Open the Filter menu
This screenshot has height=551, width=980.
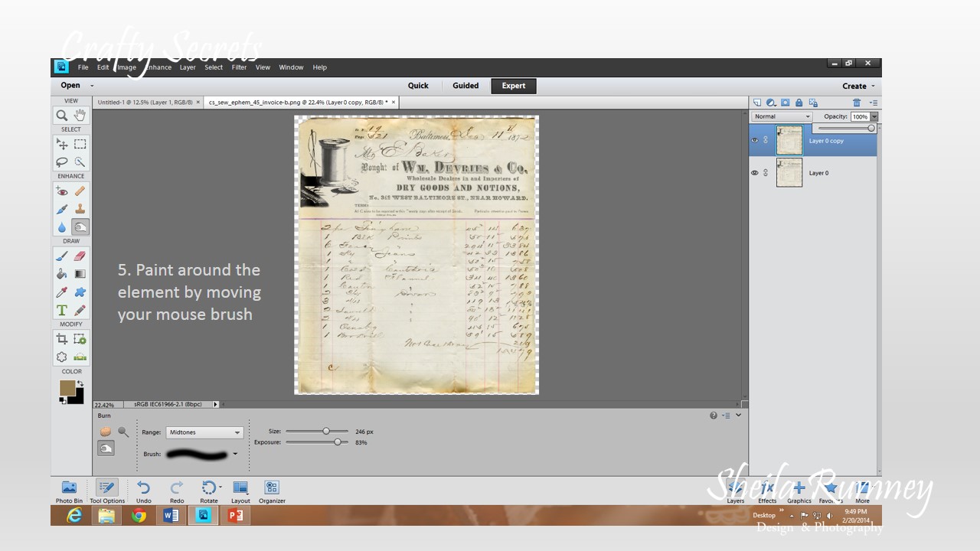(239, 67)
